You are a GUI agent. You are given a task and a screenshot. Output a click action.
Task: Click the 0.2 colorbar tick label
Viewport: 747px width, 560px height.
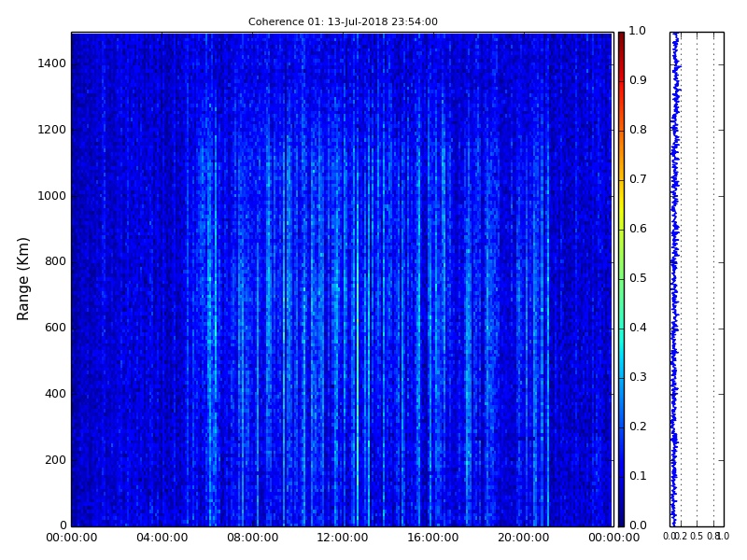(638, 427)
